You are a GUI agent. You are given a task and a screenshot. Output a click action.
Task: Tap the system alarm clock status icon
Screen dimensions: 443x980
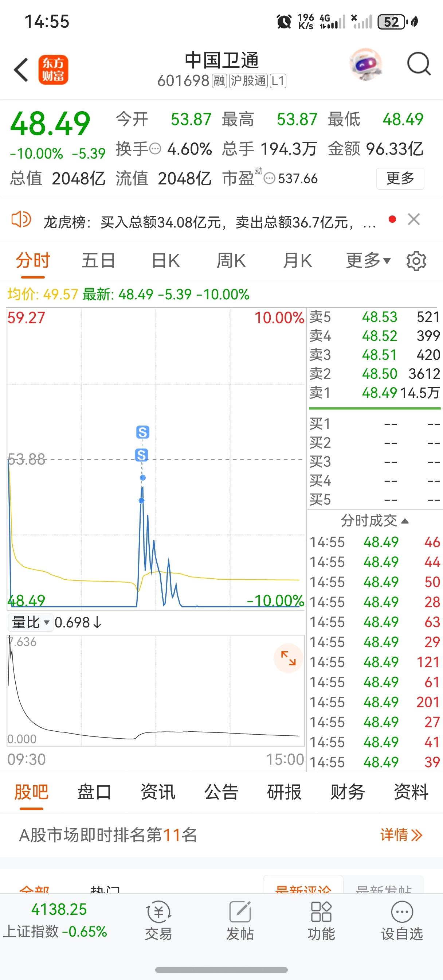284,22
